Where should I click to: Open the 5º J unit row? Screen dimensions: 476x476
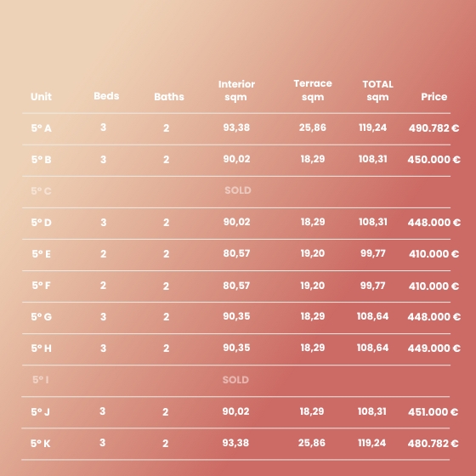(235, 412)
